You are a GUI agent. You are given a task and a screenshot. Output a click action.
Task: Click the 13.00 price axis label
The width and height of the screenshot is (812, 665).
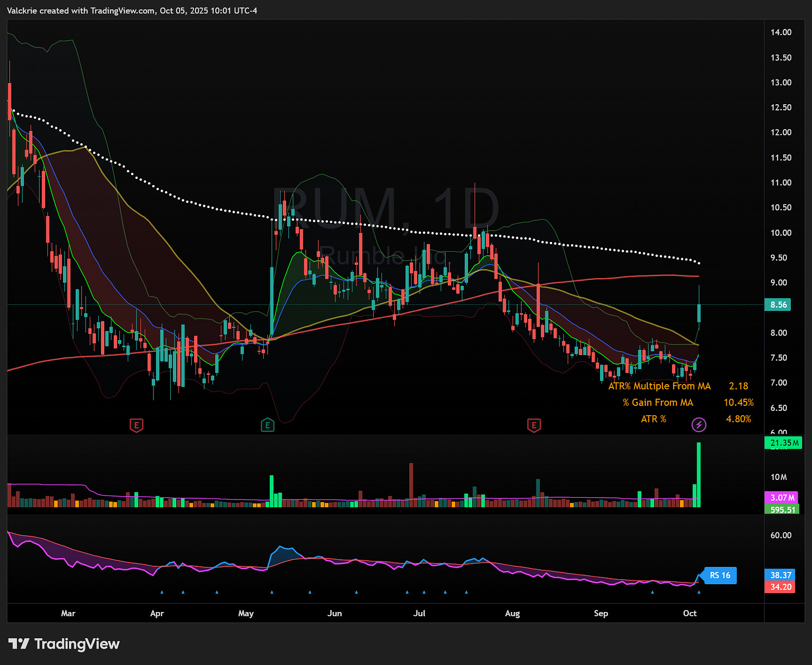tap(781, 82)
